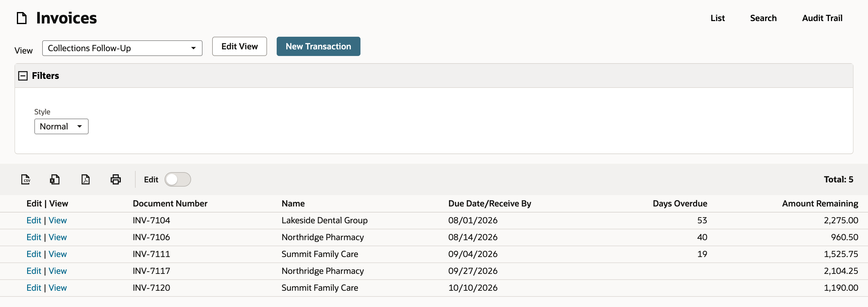Screen dimensions: 868x307
Task: Open the Audit Trail
Action: click(822, 18)
